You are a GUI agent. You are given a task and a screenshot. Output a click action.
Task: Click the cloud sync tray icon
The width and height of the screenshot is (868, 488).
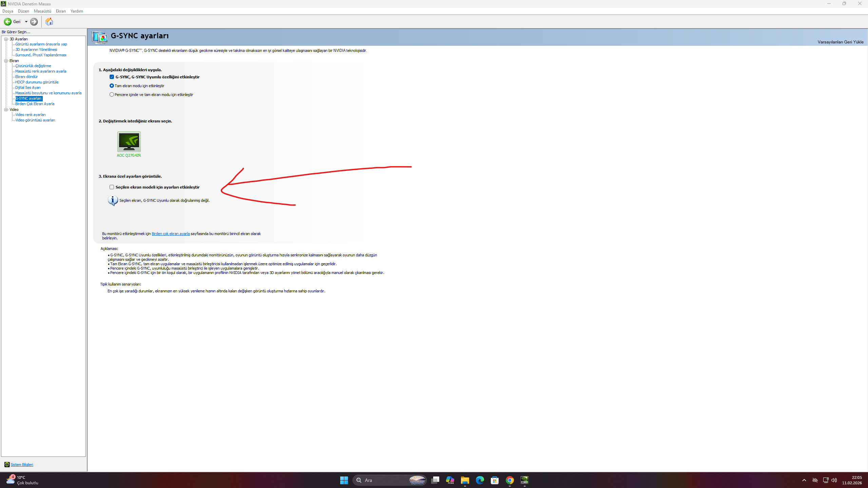[x=815, y=480]
